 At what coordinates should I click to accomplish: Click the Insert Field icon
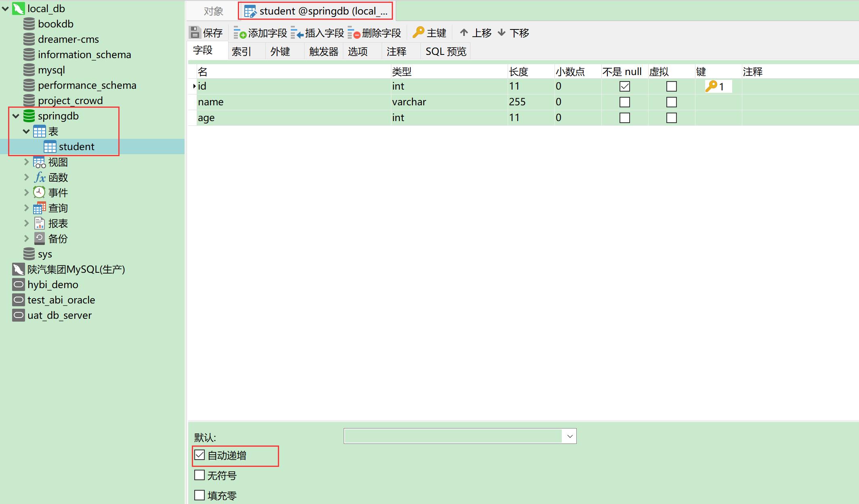(x=297, y=33)
